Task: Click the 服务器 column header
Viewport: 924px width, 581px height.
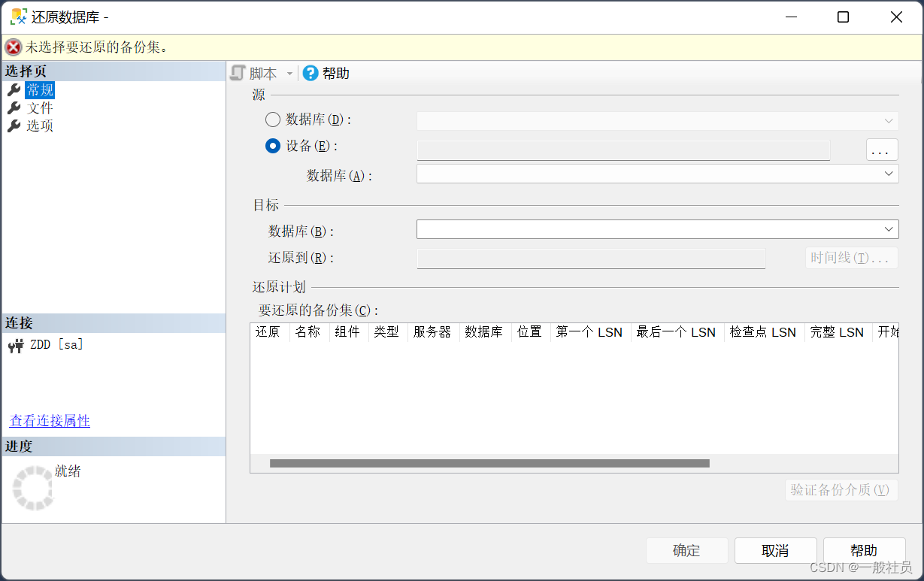Action: pyautogui.click(x=434, y=332)
